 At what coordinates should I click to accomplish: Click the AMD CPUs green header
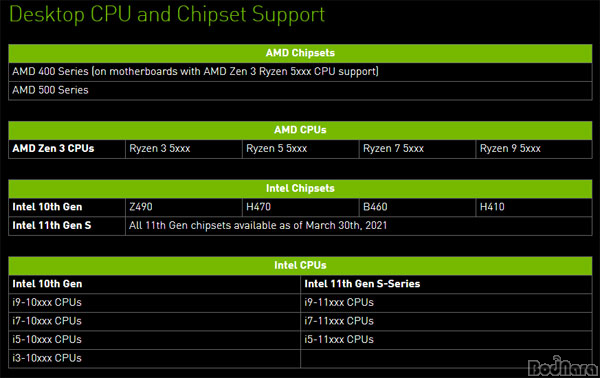(300, 130)
